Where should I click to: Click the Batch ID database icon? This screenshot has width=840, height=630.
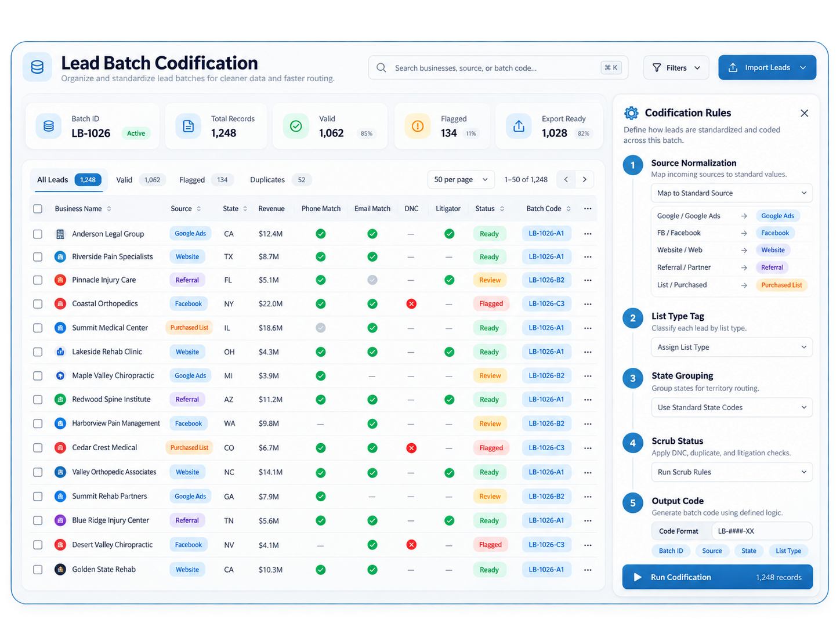(x=49, y=126)
